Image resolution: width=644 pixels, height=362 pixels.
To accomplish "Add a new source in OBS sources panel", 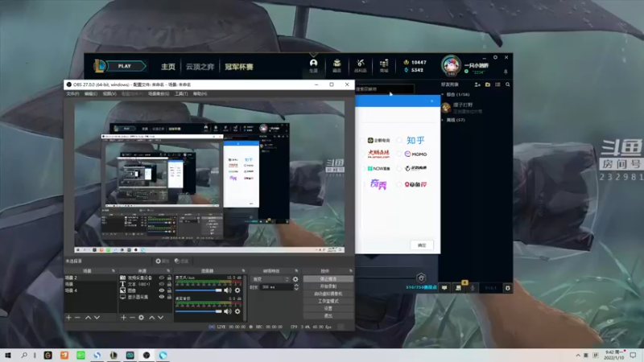I will (x=123, y=317).
